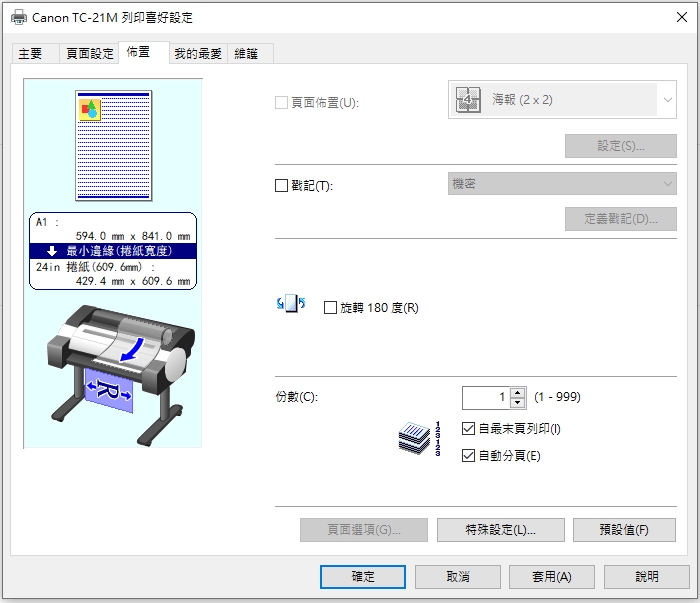Click the printer icon in title bar

tap(19, 17)
